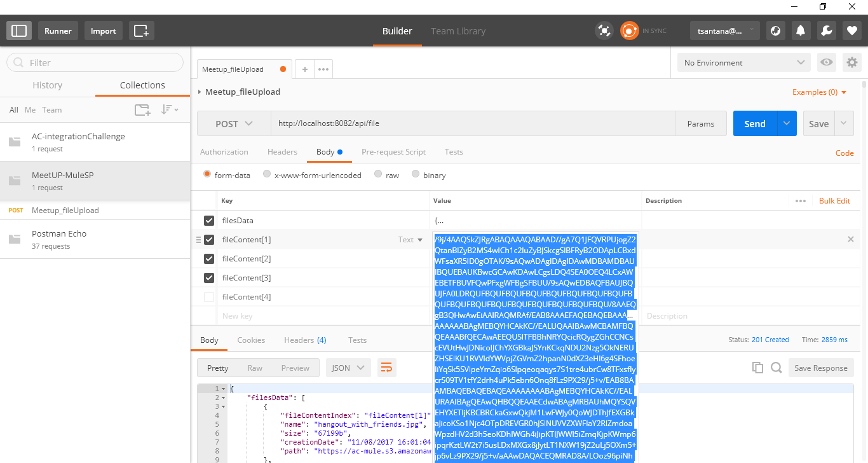Image resolution: width=868 pixels, height=463 pixels.
Task: Open the Pre-request Script tab
Action: tap(393, 151)
